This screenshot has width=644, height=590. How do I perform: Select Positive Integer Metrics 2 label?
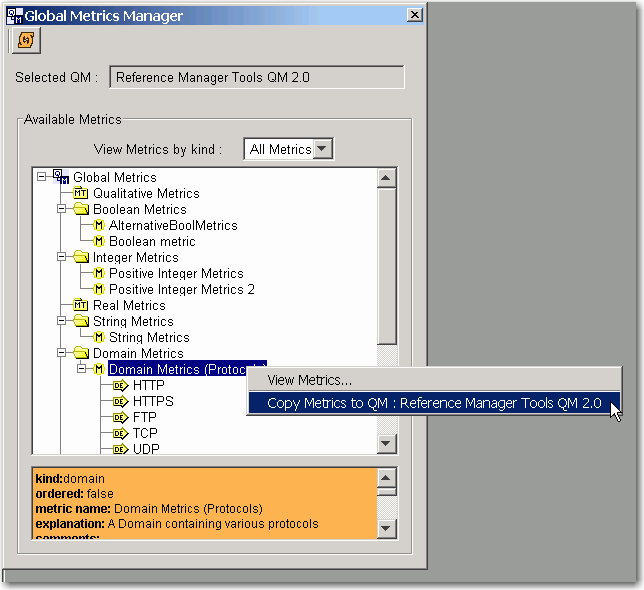182,289
